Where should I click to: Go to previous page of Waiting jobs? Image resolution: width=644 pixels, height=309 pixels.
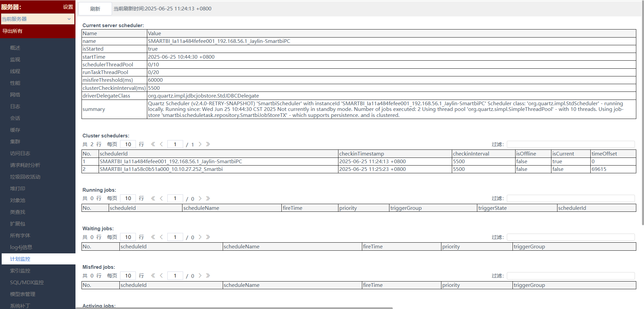point(161,237)
